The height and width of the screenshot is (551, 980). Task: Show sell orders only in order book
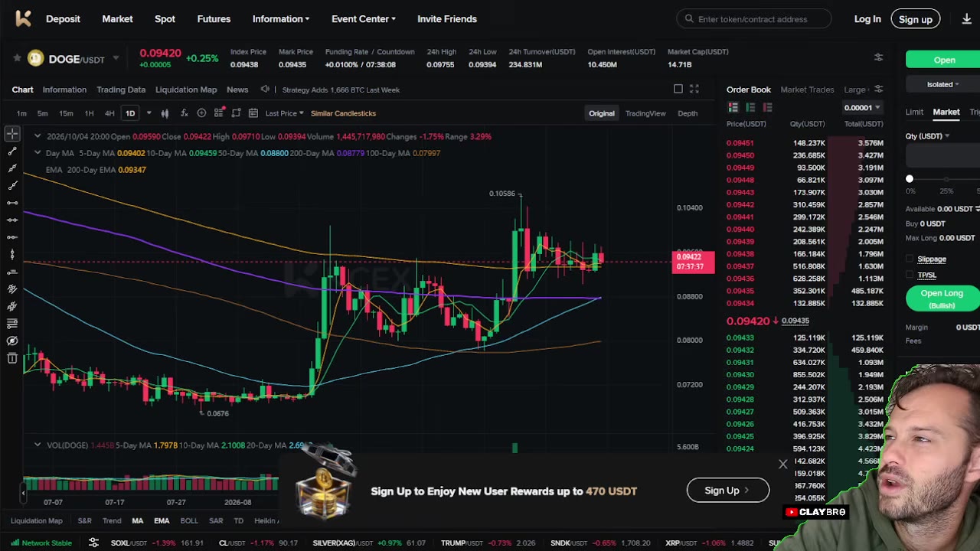pyautogui.click(x=768, y=107)
